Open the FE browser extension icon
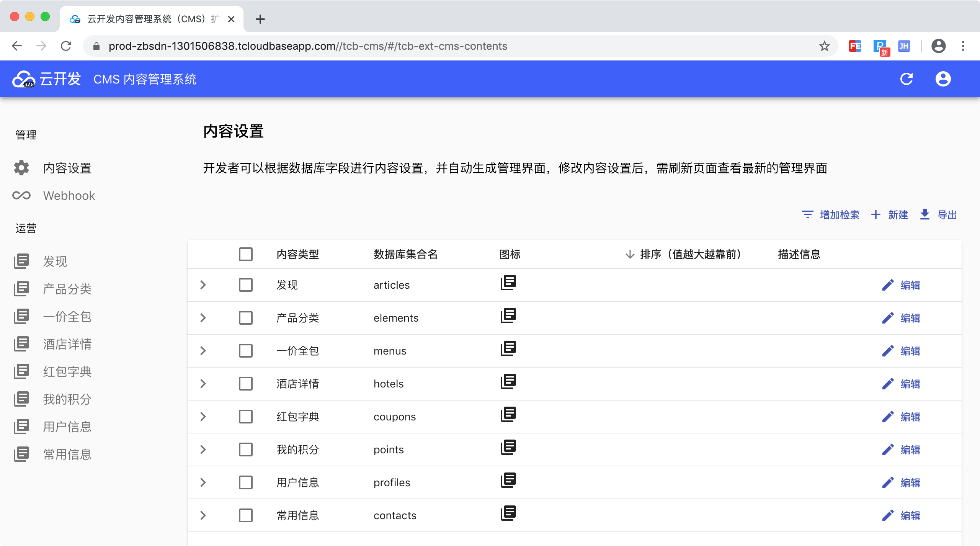The width and height of the screenshot is (980, 546). click(855, 46)
